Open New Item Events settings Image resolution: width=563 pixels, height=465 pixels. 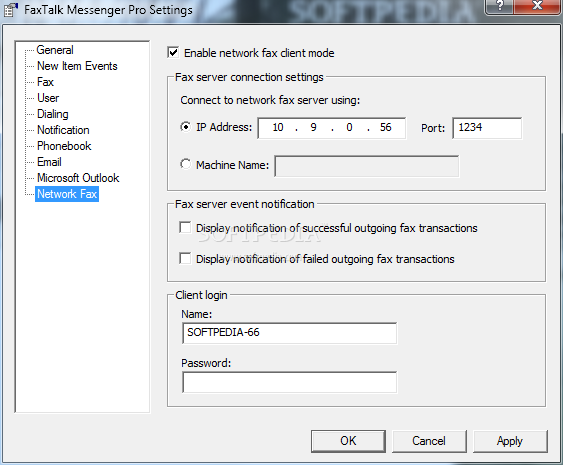pyautogui.click(x=77, y=66)
